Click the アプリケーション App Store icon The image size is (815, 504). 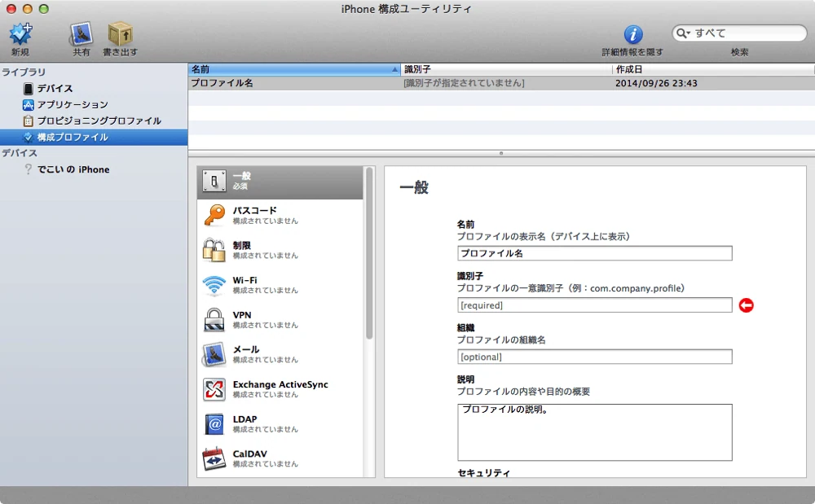click(x=28, y=105)
